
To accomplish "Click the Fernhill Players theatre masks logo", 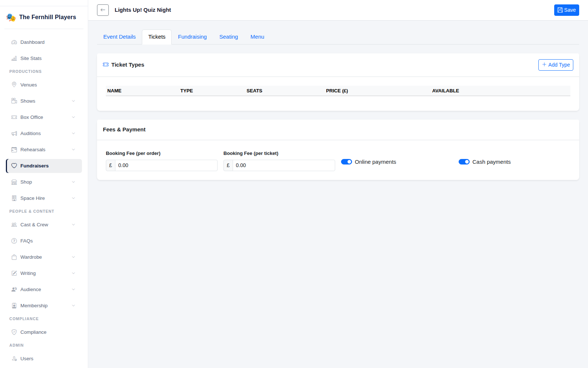I will (x=11, y=17).
